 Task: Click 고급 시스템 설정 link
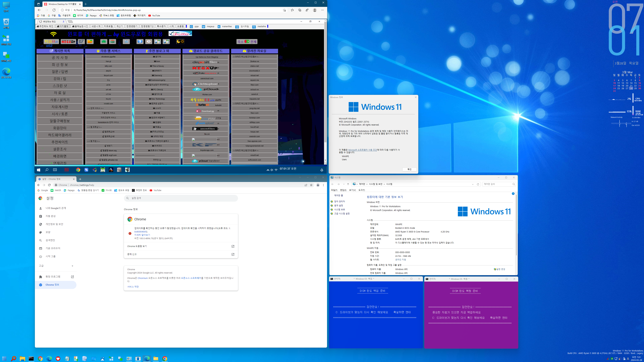point(342,214)
